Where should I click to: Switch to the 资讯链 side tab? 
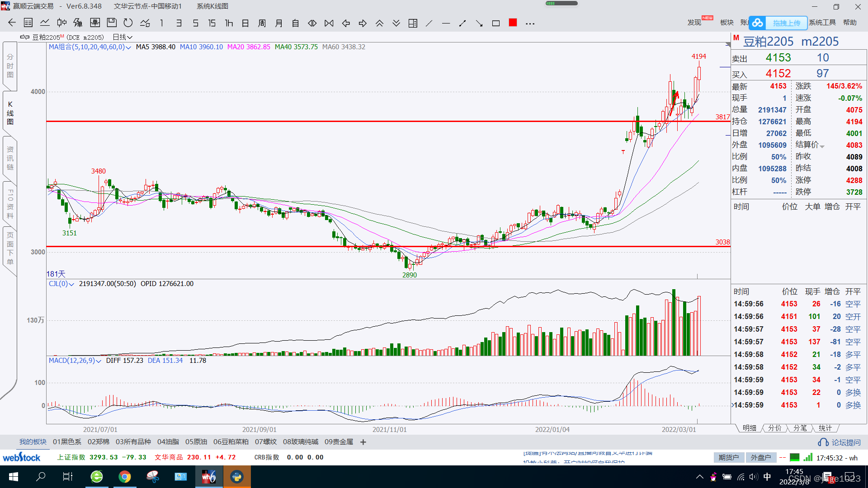coord(10,158)
